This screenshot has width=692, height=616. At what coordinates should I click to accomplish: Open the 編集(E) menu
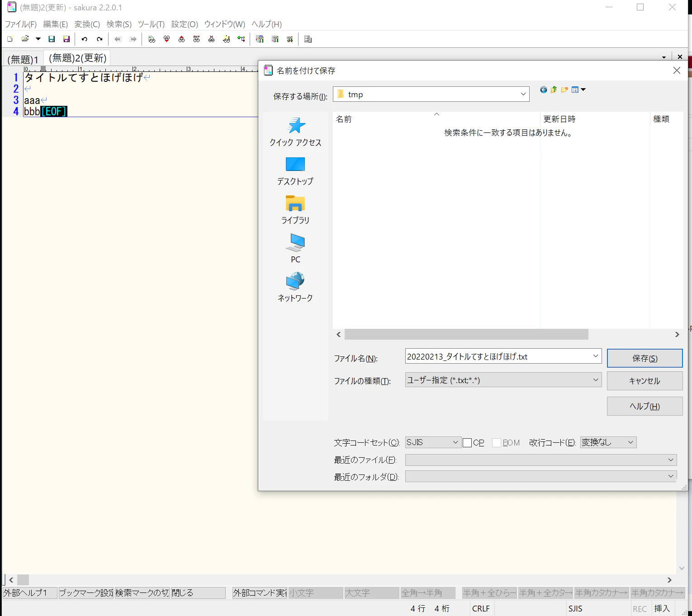coord(56,24)
